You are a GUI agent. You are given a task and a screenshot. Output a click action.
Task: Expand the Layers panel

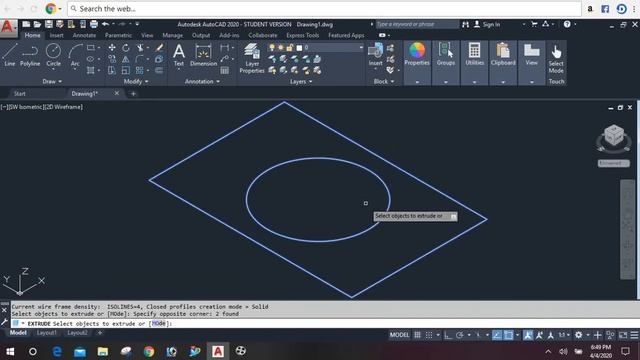tap(301, 82)
